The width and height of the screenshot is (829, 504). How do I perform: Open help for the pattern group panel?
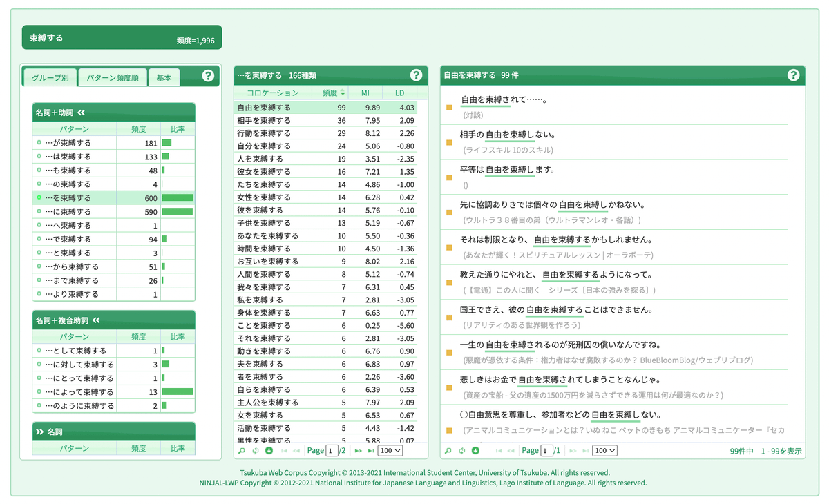coord(208,76)
